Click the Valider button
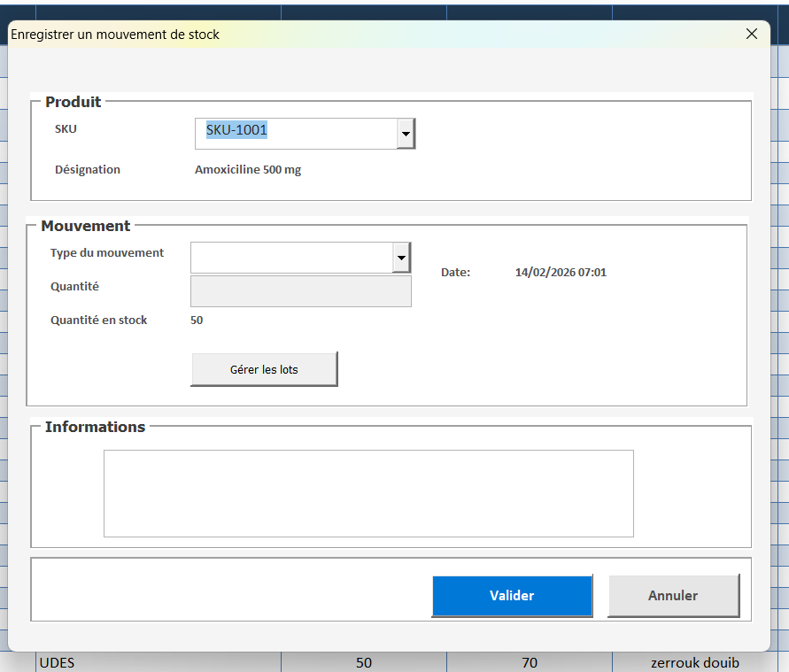This screenshot has height=672, width=789. pos(512,596)
